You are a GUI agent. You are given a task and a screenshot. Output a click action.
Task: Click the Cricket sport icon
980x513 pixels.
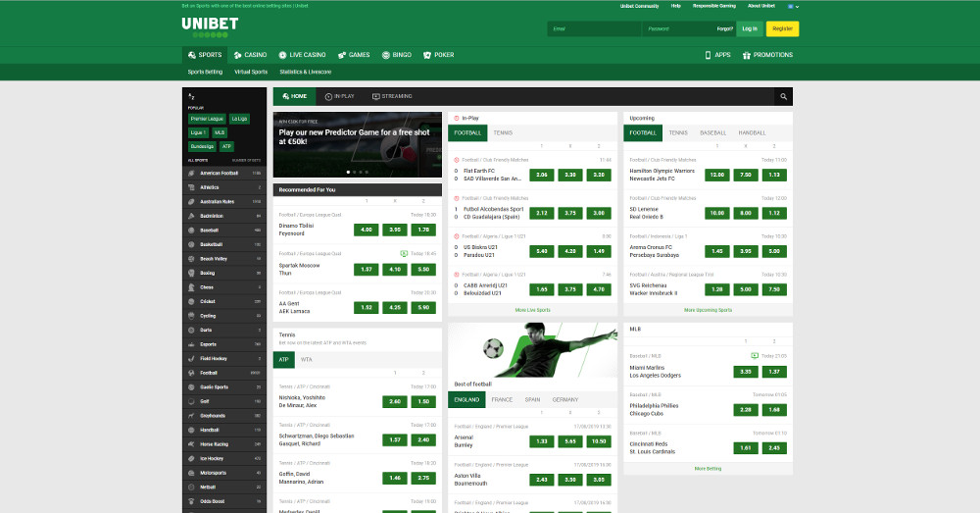click(192, 301)
